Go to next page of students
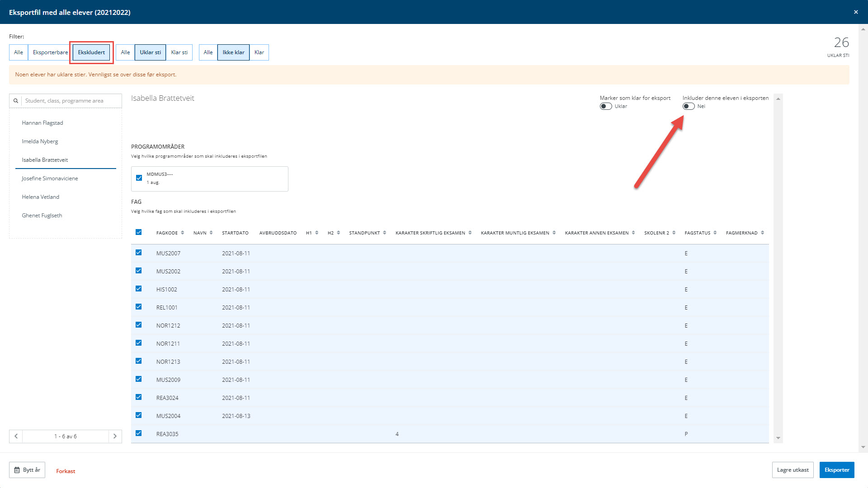 click(115, 436)
